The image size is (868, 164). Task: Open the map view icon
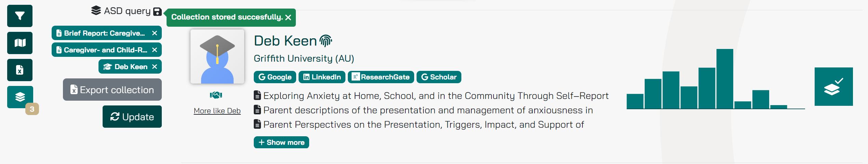tap(20, 43)
